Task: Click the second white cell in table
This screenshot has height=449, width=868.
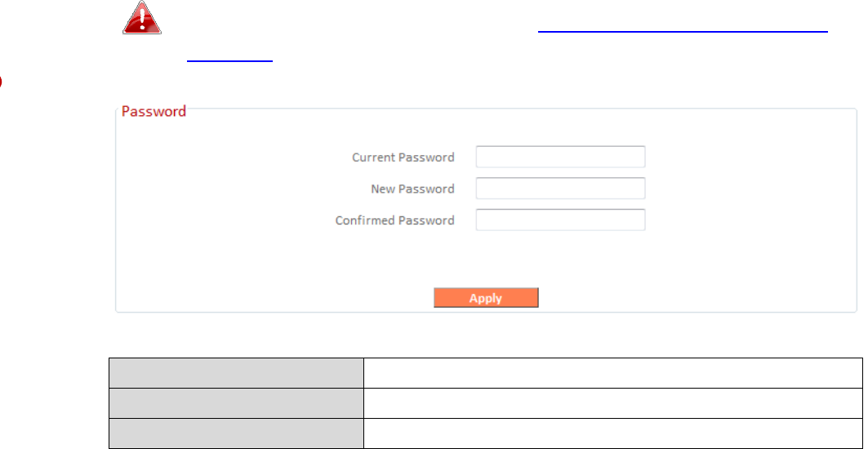Action: pos(612,403)
